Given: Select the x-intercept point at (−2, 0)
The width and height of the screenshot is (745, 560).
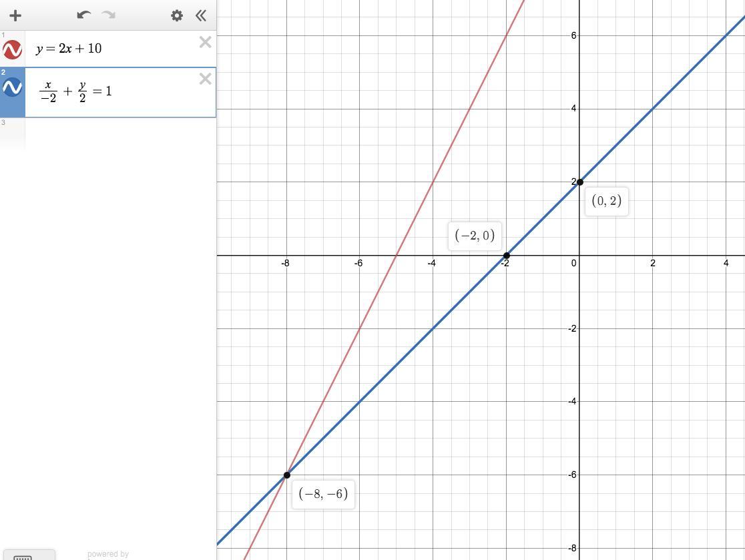Looking at the screenshot, I should 507,256.
